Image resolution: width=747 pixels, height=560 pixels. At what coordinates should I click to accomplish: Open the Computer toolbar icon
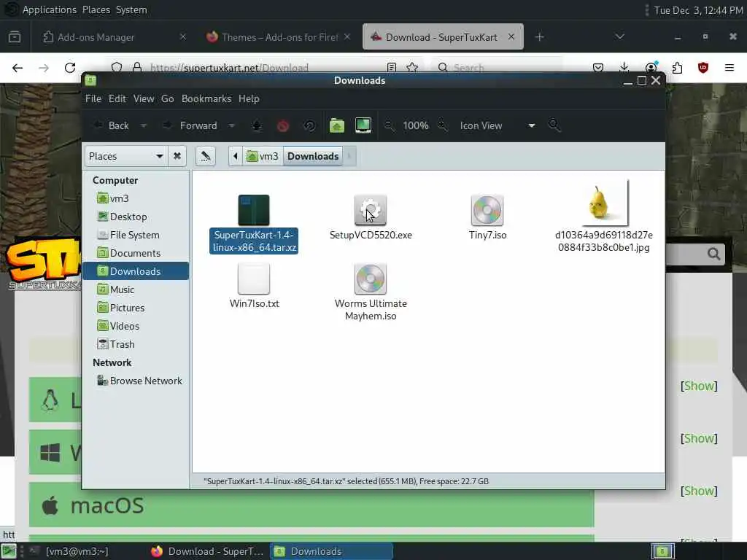tap(363, 125)
